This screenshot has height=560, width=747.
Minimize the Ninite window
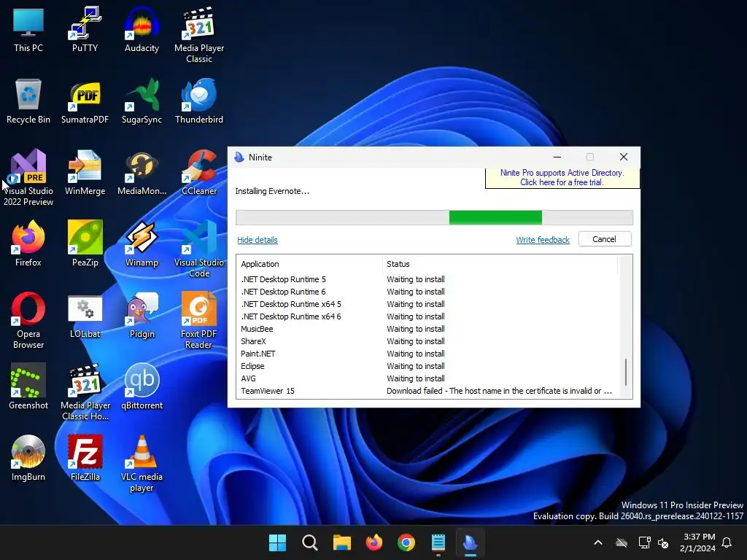coord(557,157)
